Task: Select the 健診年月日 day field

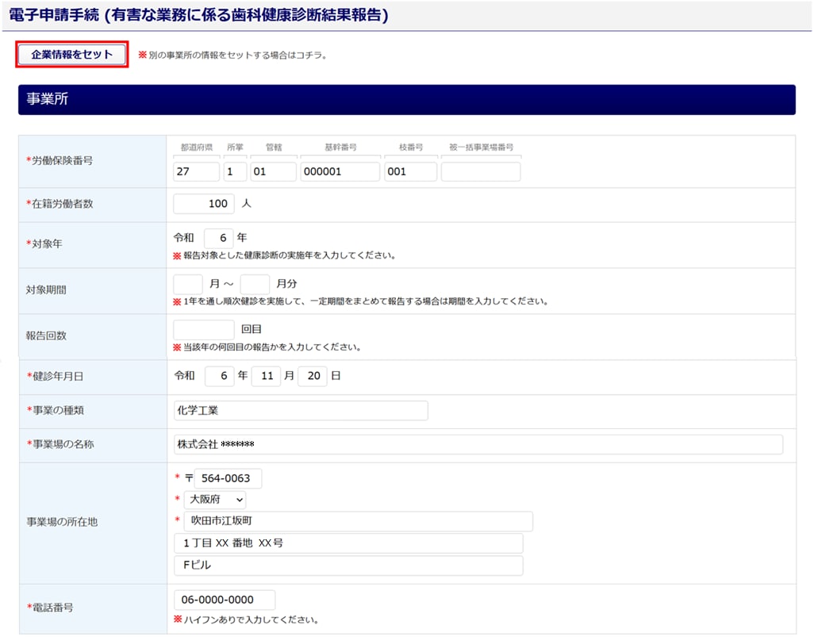Action: [313, 376]
